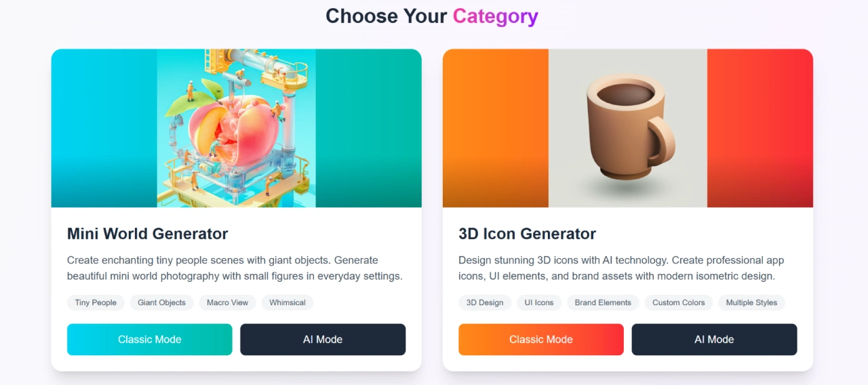Viewport: 868px width, 385px height.
Task: Click the 3D Icon Generator description text
Action: (x=620, y=268)
